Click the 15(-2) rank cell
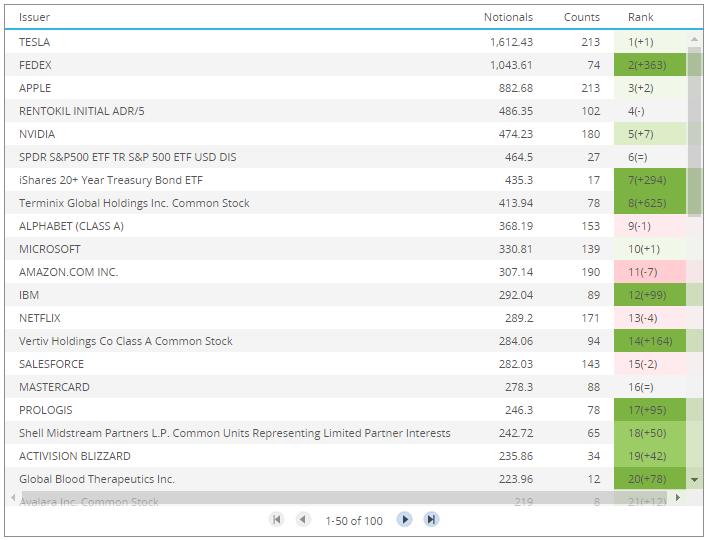 [x=650, y=364]
